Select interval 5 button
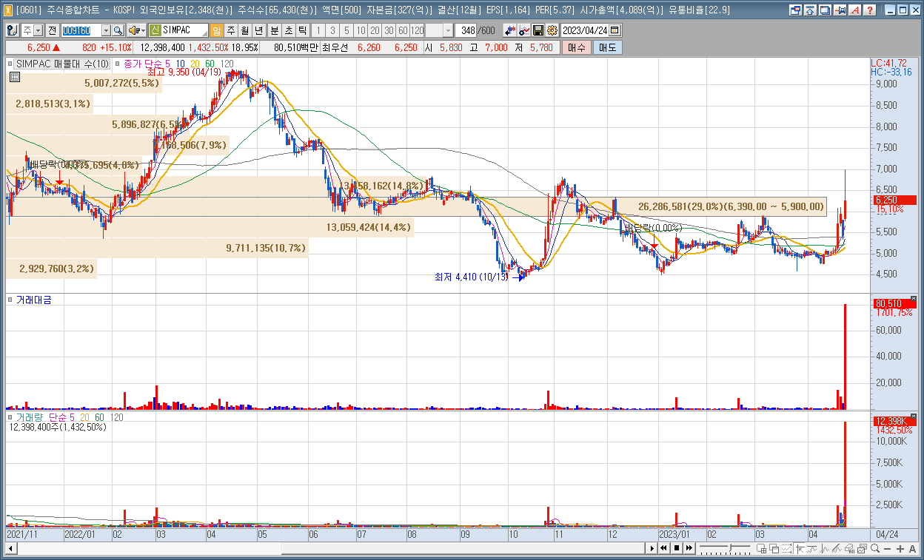The width and height of the screenshot is (924, 560). (x=346, y=30)
